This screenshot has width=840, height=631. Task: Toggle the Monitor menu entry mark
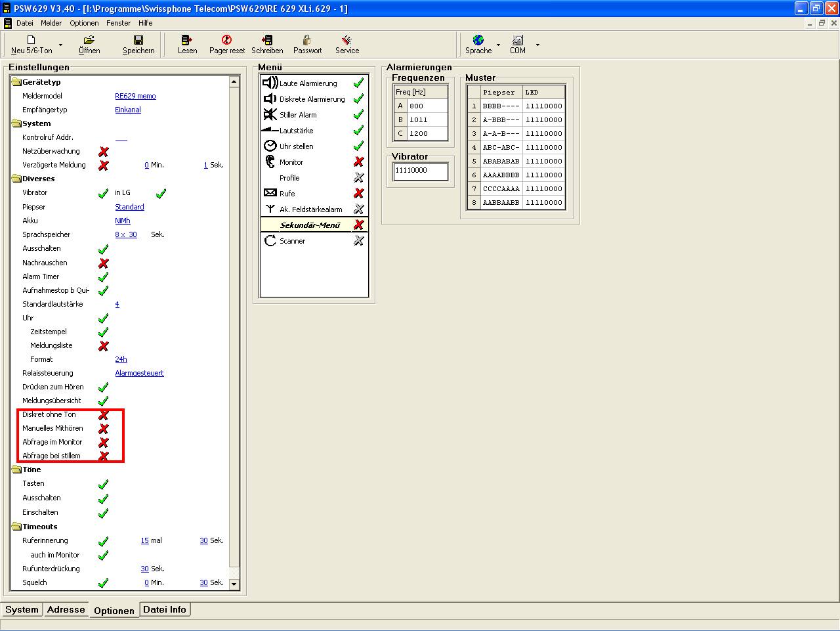pos(358,162)
